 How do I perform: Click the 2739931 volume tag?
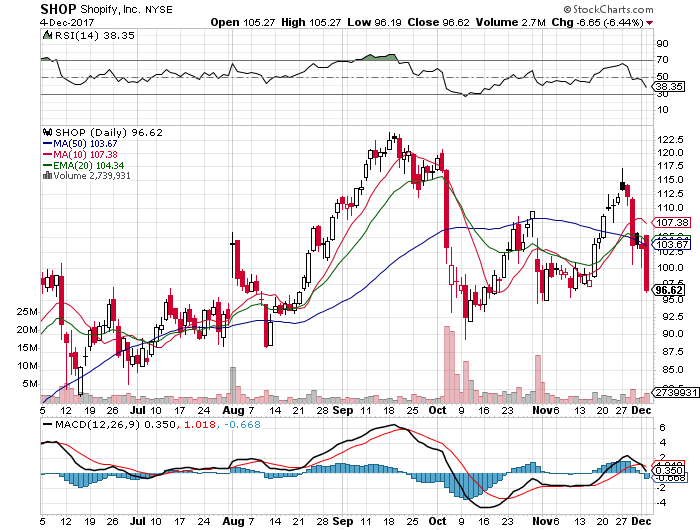coord(676,392)
